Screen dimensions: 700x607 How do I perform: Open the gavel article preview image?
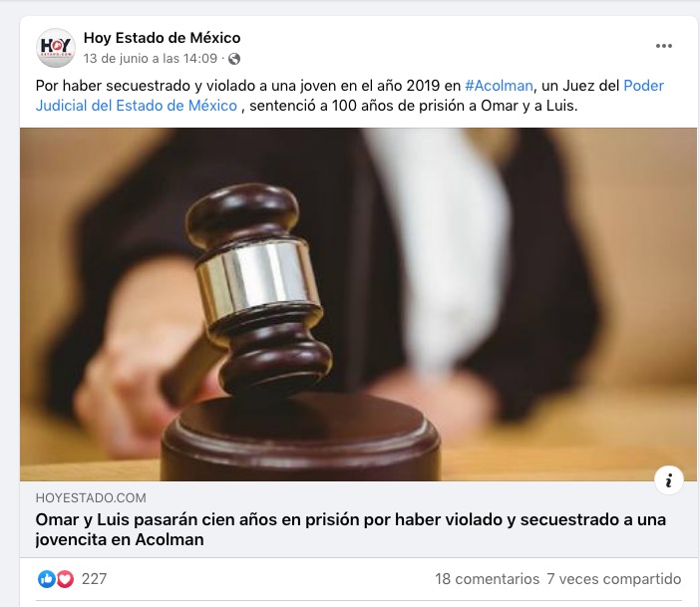(x=358, y=304)
